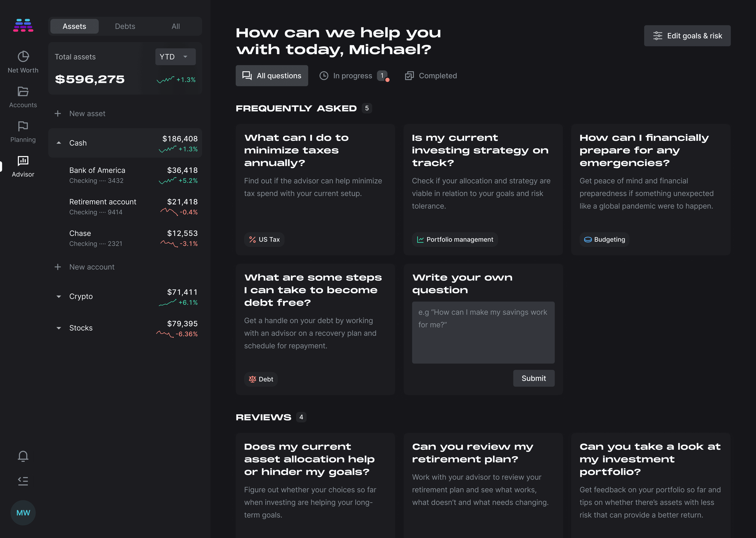Open the MW profile avatar
The height and width of the screenshot is (538, 756).
(x=23, y=512)
